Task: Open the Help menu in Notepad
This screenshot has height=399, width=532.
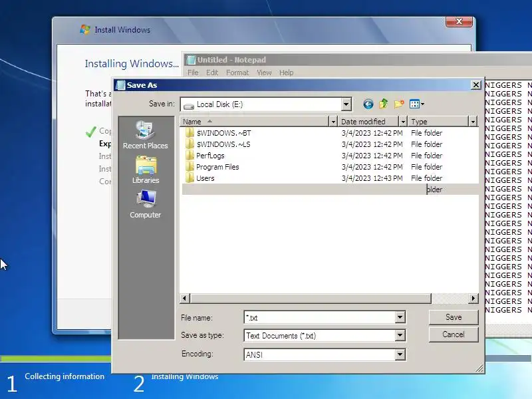Action: click(287, 72)
